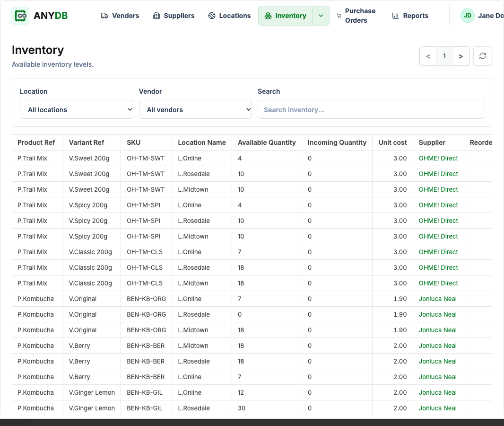The width and height of the screenshot is (504, 426).
Task: Click the Unit cost column header
Action: coord(392,142)
